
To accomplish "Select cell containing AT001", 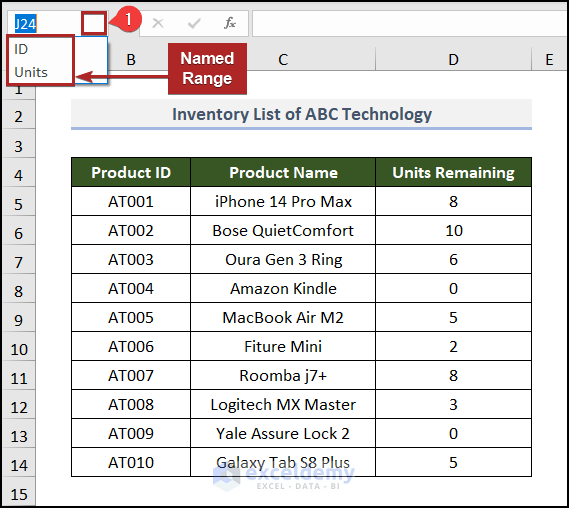I will [x=131, y=201].
